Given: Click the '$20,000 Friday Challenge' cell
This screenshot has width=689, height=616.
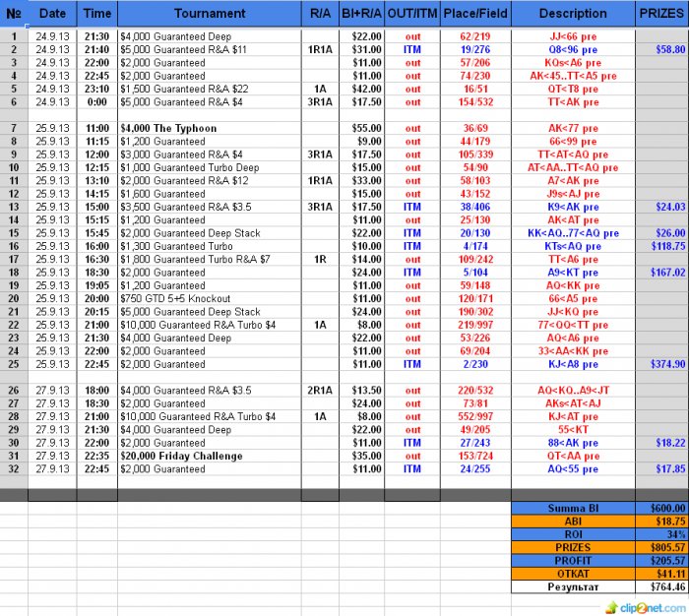Looking at the screenshot, I should (210, 456).
